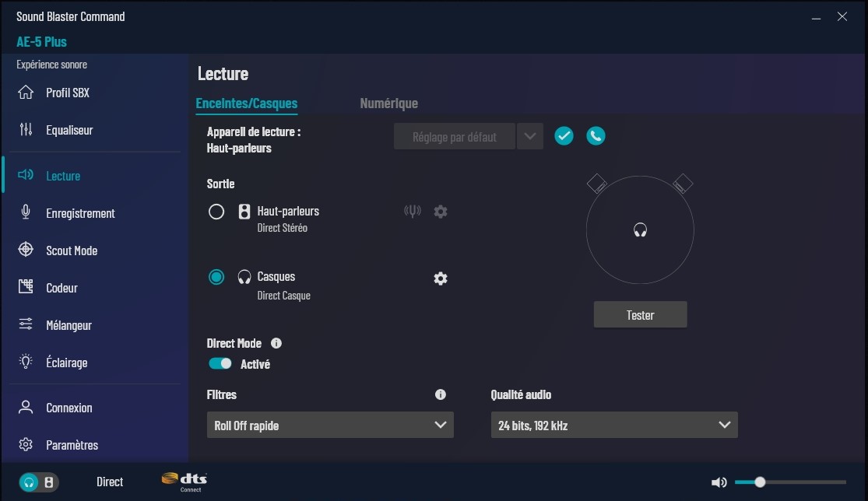Switch output to headphones in bottom toggle
This screenshot has width=868, height=501.
pos(29,482)
